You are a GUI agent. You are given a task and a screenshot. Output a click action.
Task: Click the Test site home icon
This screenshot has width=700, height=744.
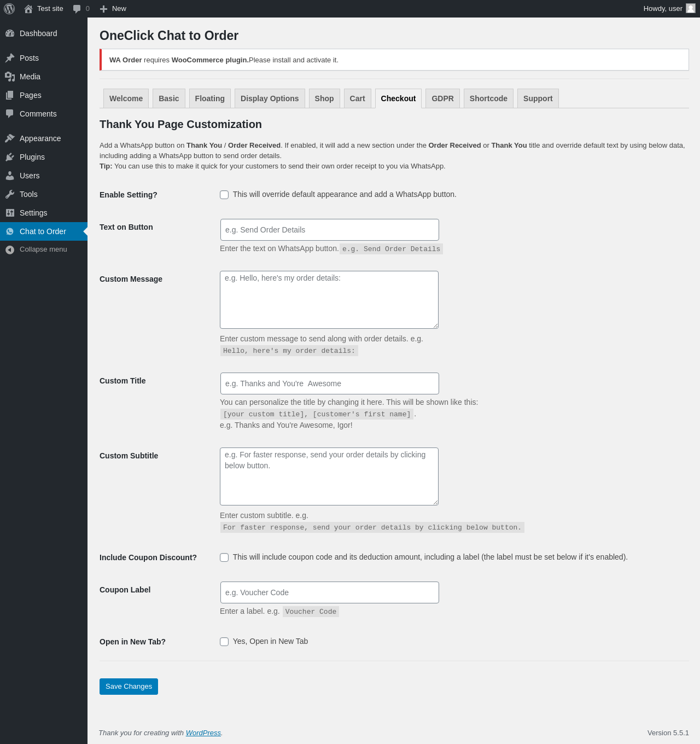point(28,9)
